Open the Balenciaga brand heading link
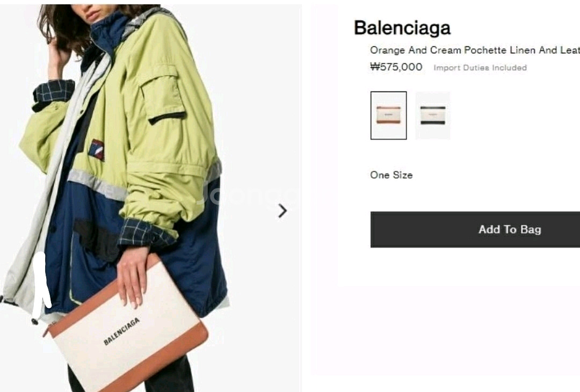Screen dimensions: 580x392 point(402,28)
